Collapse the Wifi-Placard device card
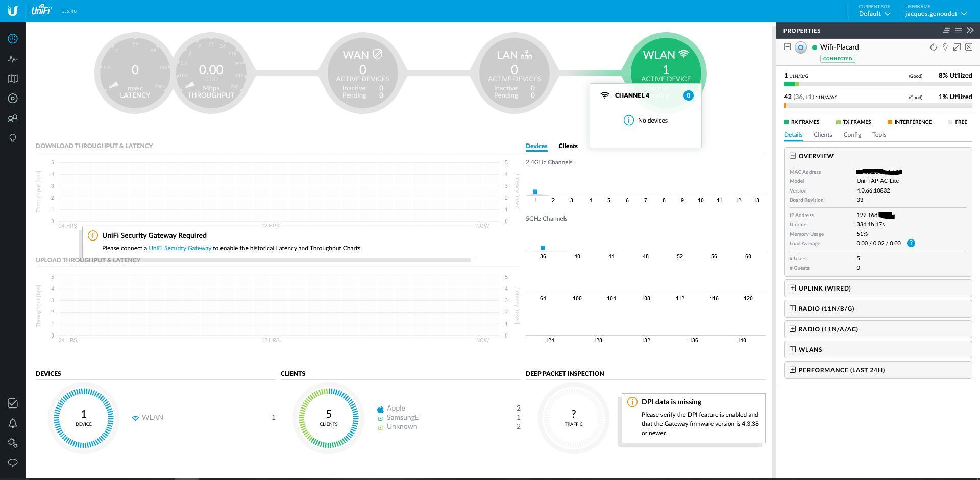This screenshot has height=480, width=980. click(x=787, y=47)
